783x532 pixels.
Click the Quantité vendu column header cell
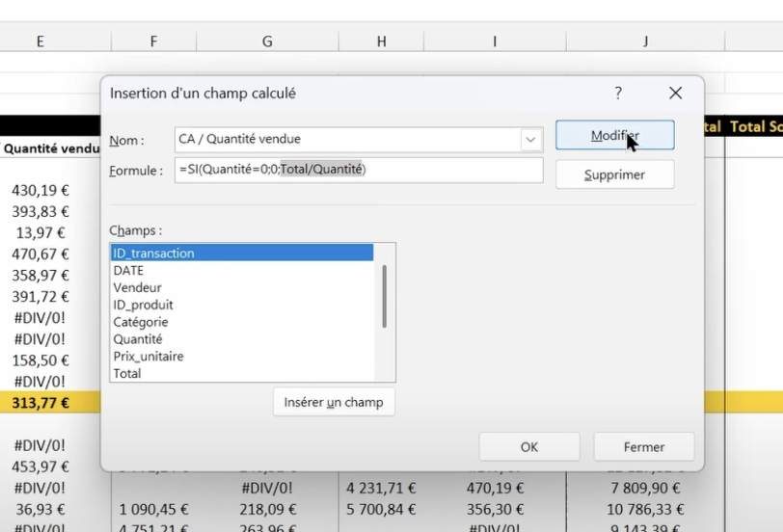[x=50, y=148]
